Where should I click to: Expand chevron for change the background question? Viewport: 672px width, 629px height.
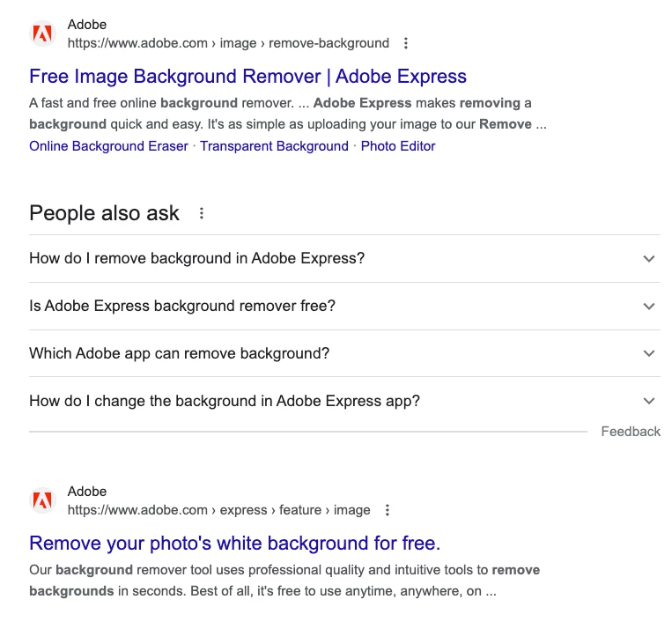pos(649,401)
